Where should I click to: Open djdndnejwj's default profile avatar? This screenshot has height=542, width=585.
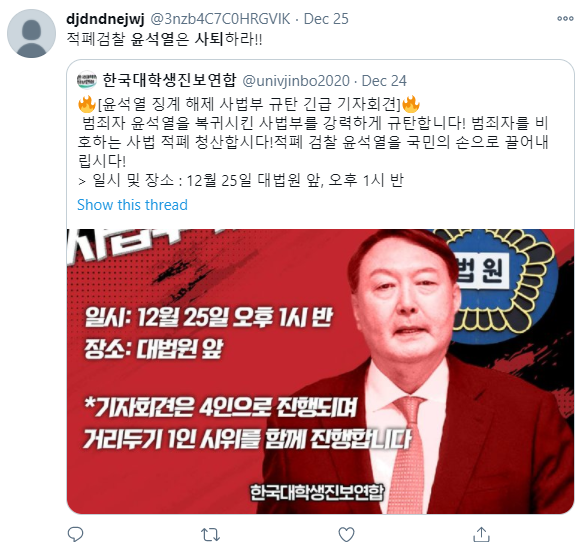(31, 34)
